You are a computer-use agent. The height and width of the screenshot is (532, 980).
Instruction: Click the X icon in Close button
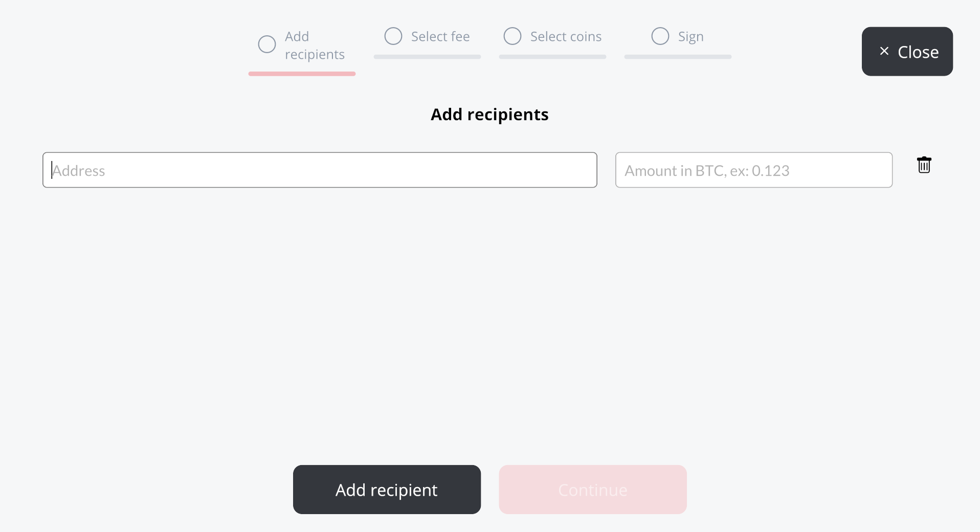coord(884,51)
